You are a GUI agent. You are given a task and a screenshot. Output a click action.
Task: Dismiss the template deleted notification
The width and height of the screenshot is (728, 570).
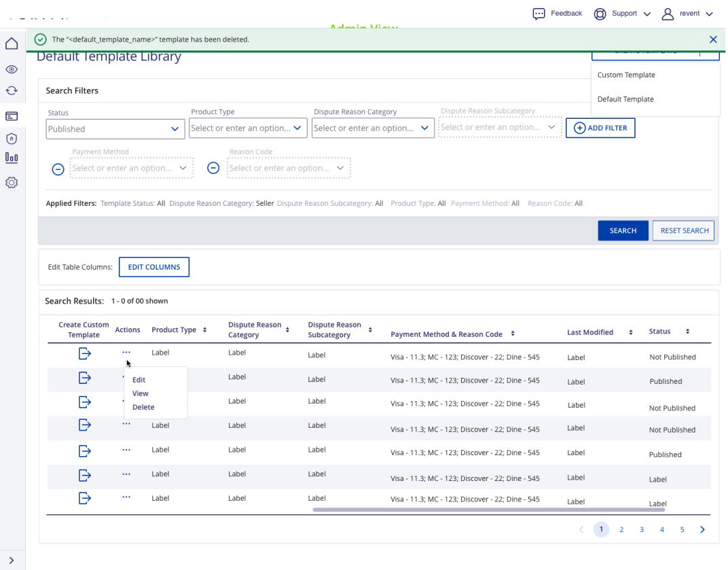(x=712, y=39)
